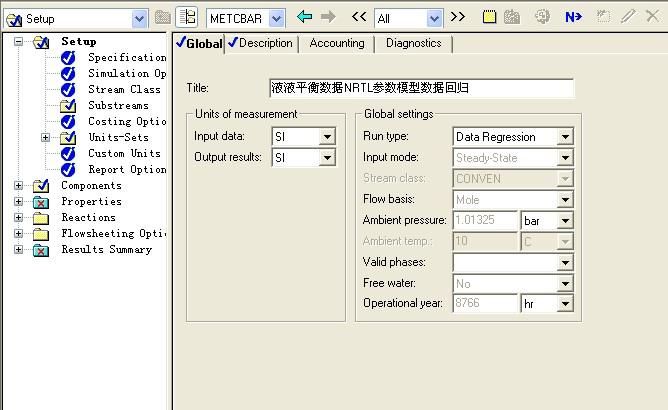Toggle the data browser tree view icon

(187, 17)
